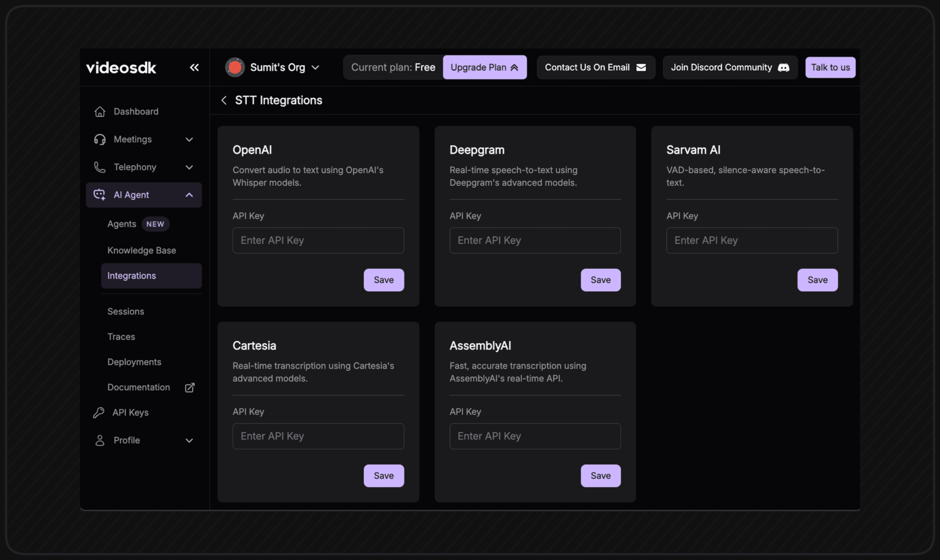Click the Discord logo icon
The width and height of the screenshot is (940, 560).
784,68
